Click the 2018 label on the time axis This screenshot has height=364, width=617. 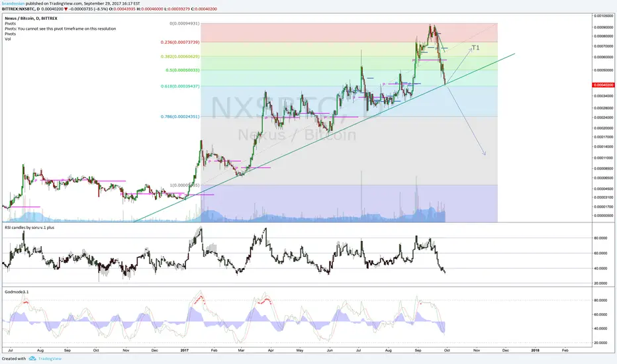click(535, 350)
